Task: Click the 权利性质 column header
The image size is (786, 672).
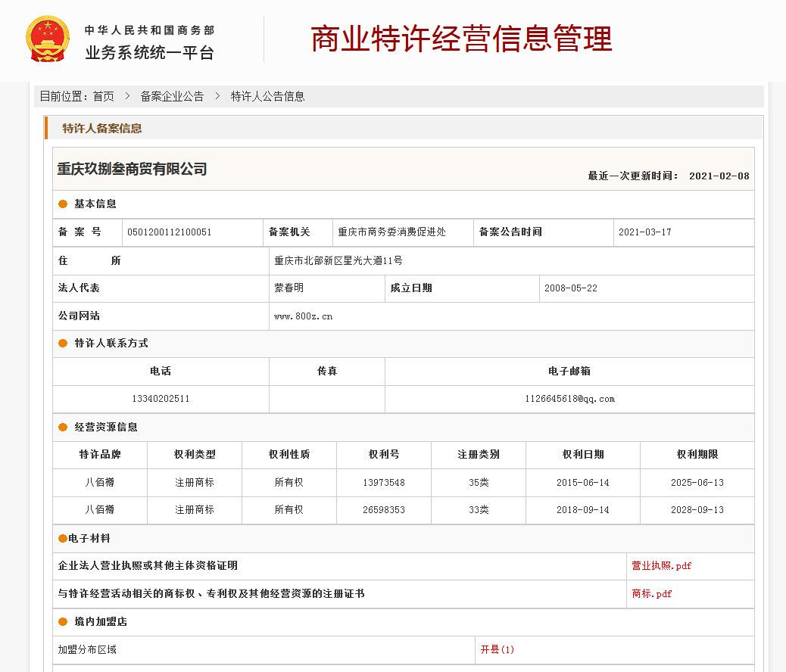Action: (289, 455)
